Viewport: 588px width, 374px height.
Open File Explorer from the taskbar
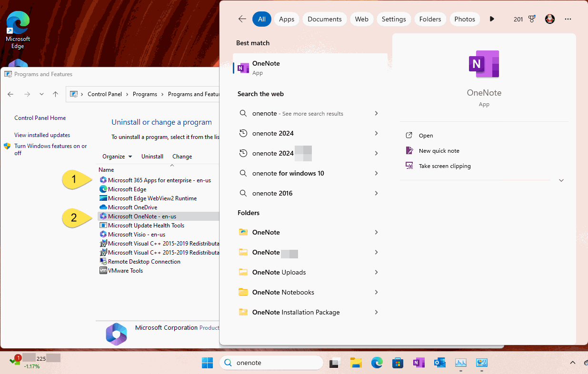(x=356, y=363)
